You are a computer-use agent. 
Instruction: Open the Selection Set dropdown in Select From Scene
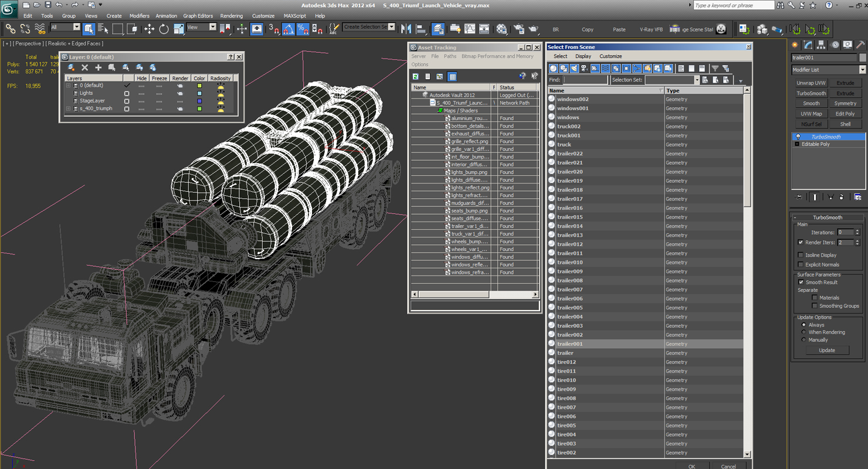[x=697, y=80]
